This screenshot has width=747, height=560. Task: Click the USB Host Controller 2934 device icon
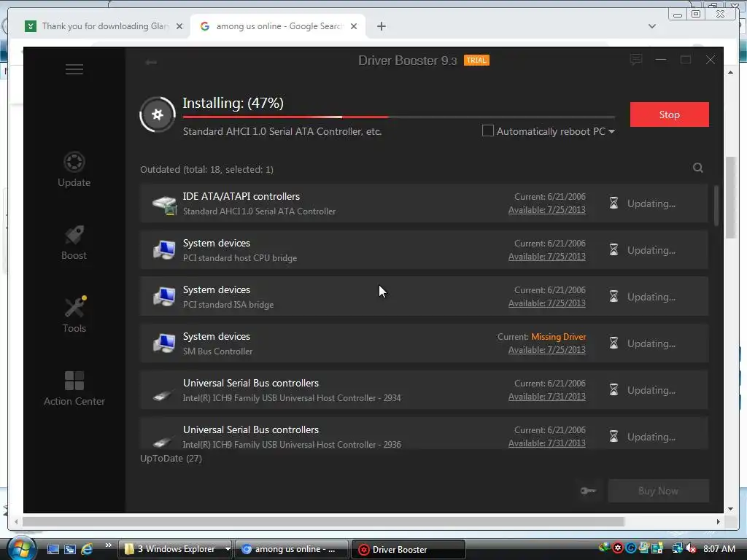(x=163, y=394)
